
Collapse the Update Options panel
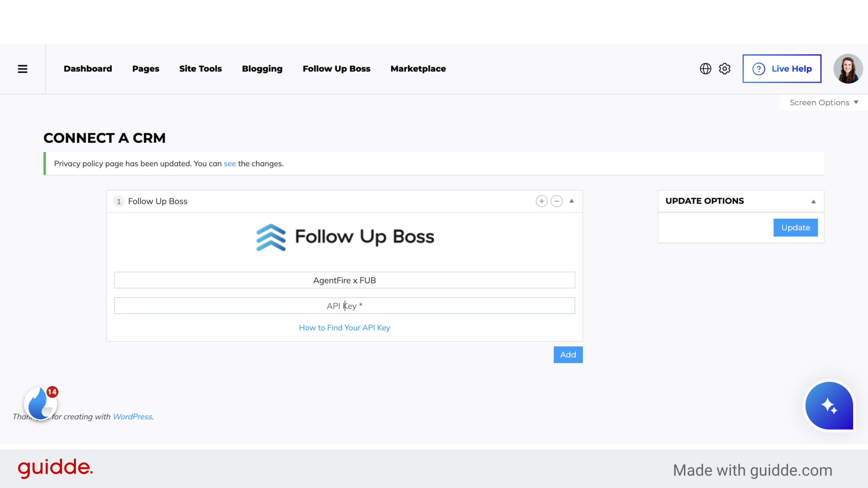[814, 201]
